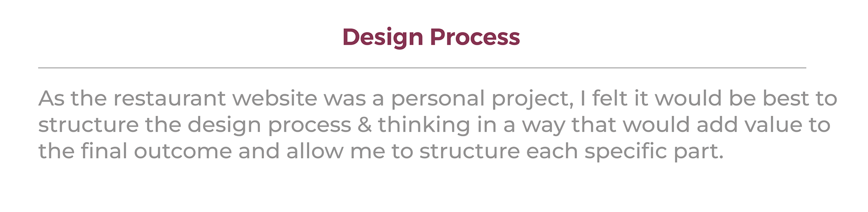The image size is (868, 212).
Task: Click the word "each" in last line
Action: 552,151
